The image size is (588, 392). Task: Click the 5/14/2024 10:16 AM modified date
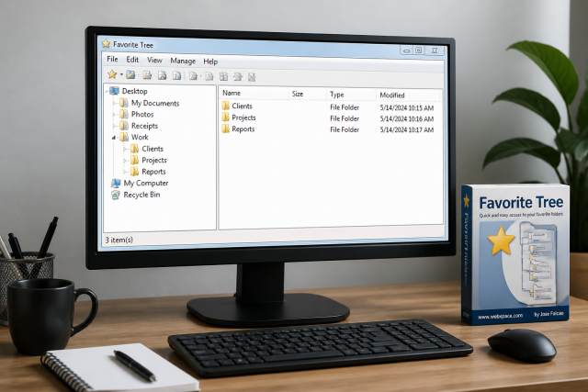(x=406, y=118)
